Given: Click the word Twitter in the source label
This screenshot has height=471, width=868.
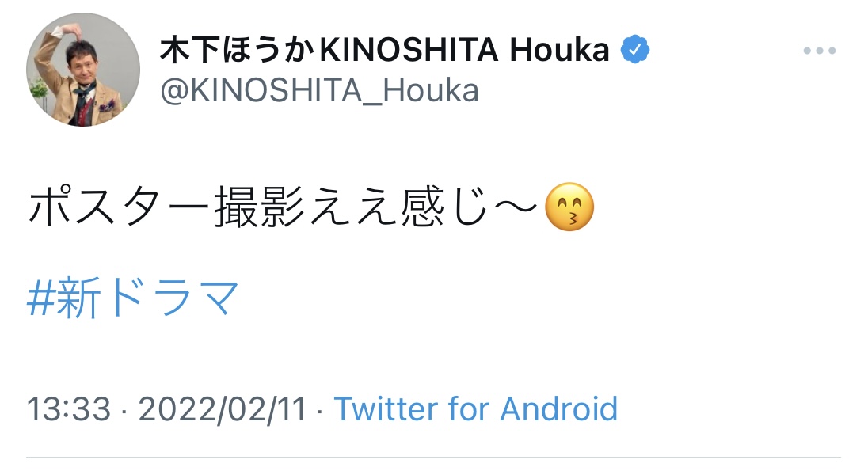Looking at the screenshot, I should tap(386, 409).
